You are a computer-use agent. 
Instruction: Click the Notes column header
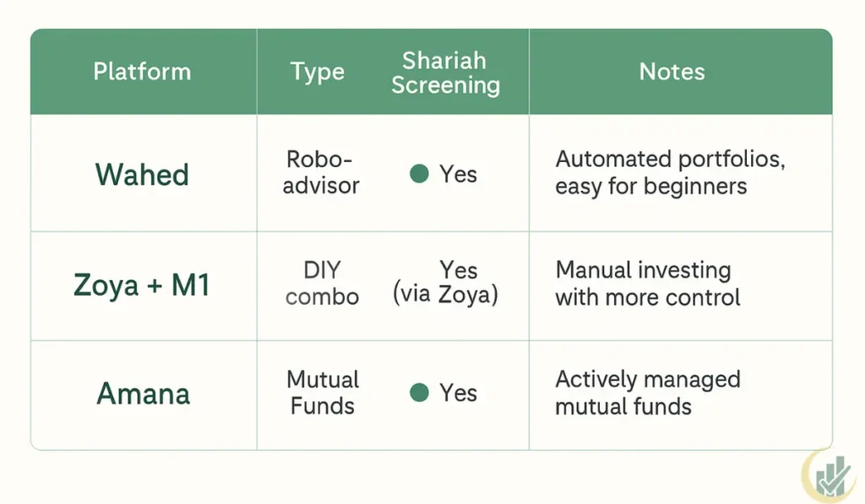point(672,72)
